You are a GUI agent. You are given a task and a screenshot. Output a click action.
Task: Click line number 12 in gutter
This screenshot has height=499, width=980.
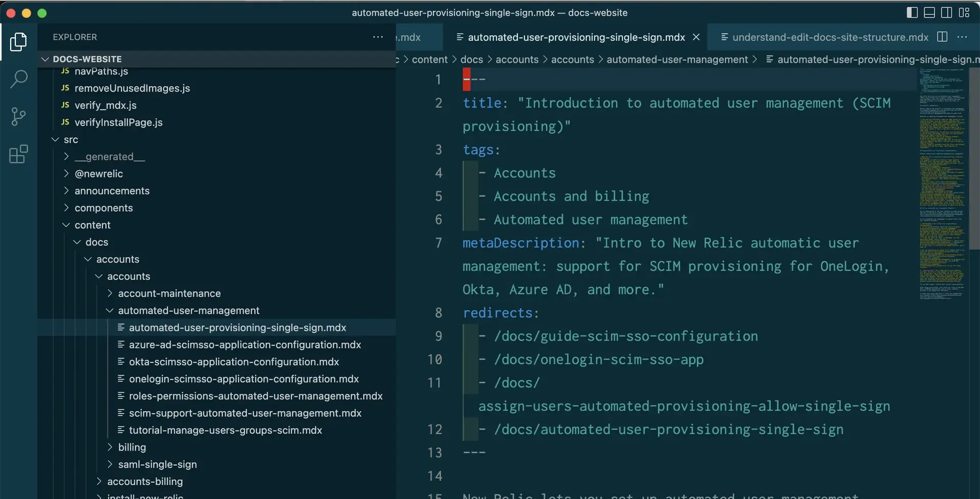[x=434, y=430]
